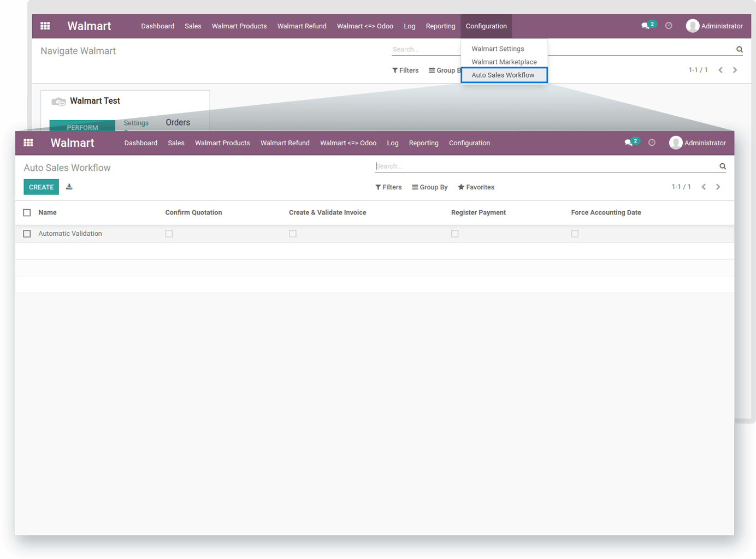Toggle select-all checkbox in table header
The image size is (756, 559).
point(27,213)
